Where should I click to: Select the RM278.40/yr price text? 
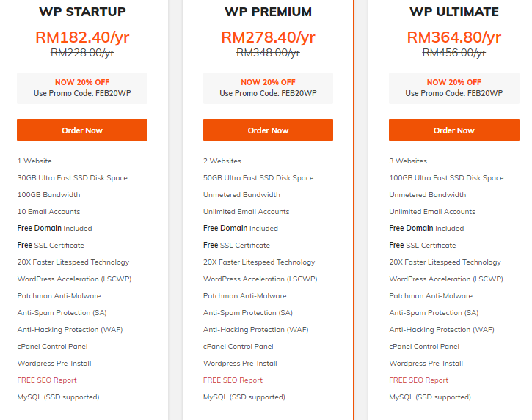(x=268, y=37)
